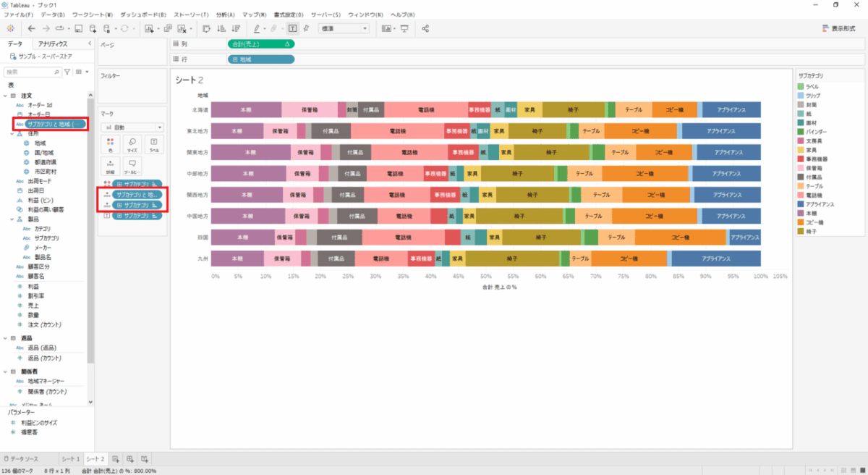Click the ラベル button on Marks card
The height and width of the screenshot is (475, 868).
pos(153,144)
